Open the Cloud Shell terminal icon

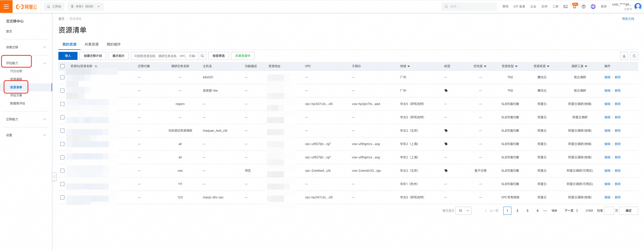click(565, 7)
